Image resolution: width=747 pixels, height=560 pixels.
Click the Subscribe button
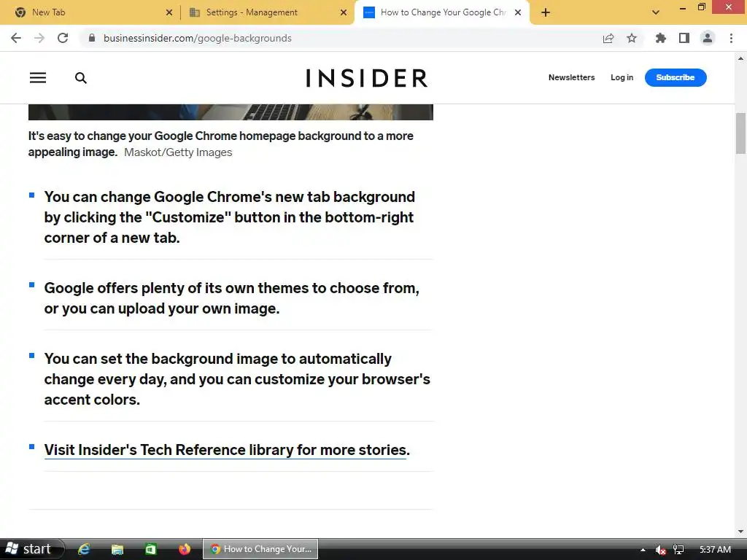coord(676,77)
